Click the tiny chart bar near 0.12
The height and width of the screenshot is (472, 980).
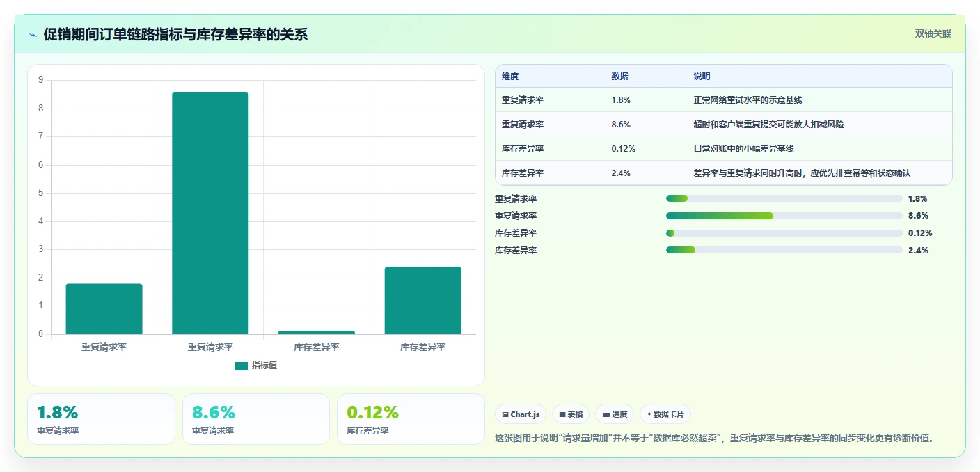[317, 333]
